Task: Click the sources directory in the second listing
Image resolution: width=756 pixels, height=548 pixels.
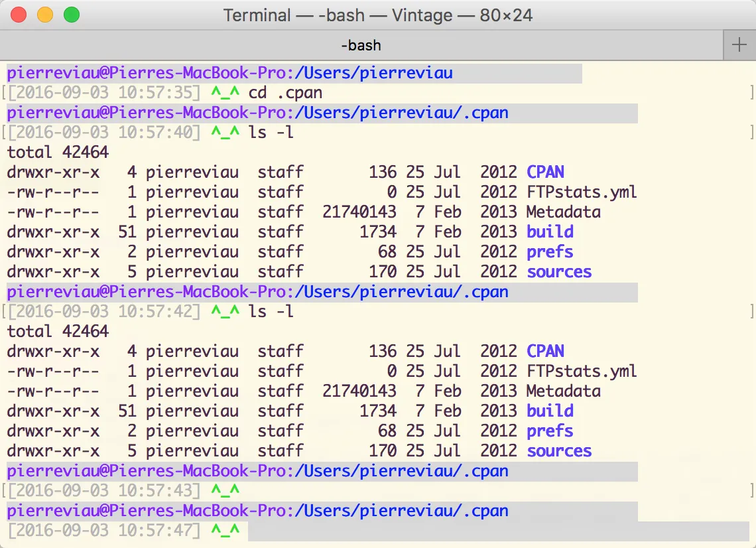Action: click(x=559, y=451)
